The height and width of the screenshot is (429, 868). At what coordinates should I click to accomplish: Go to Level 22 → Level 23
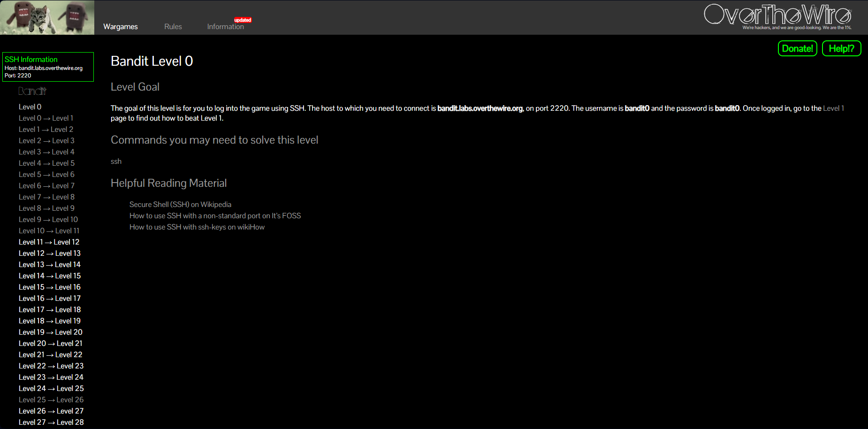point(51,366)
